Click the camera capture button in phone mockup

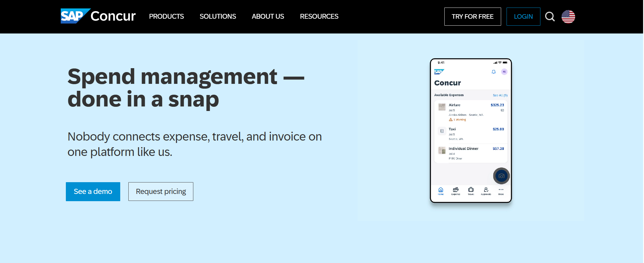501,176
